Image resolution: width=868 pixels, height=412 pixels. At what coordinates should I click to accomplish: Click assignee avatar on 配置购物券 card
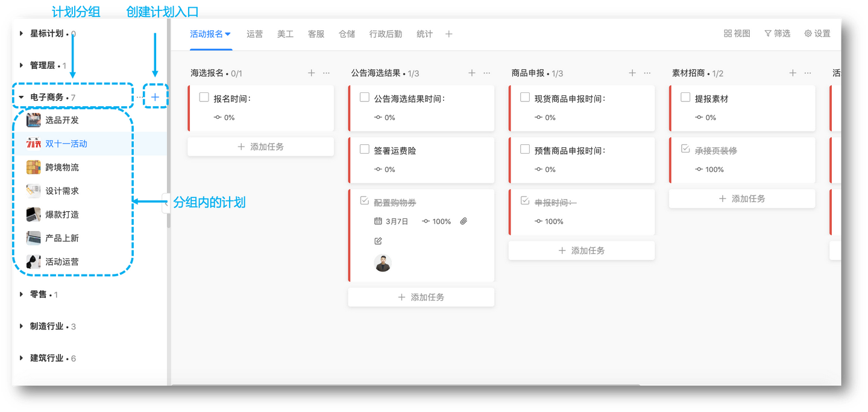pyautogui.click(x=383, y=263)
